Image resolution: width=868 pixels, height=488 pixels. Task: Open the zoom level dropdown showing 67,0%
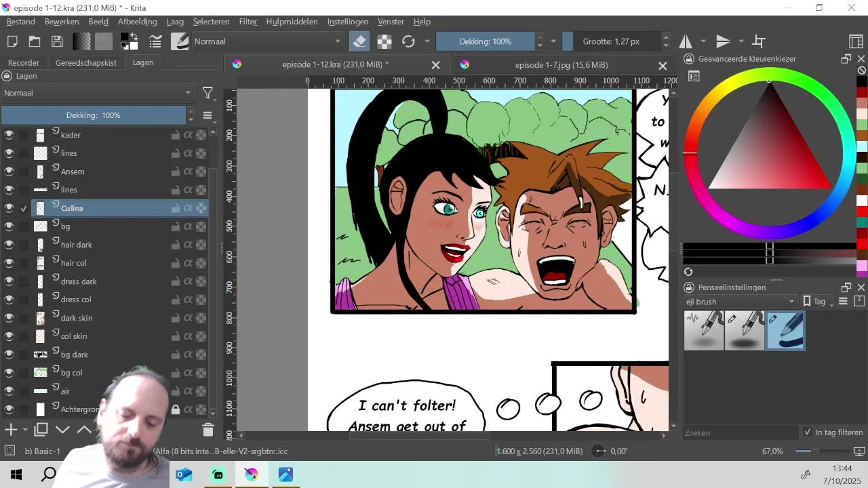tap(772, 451)
